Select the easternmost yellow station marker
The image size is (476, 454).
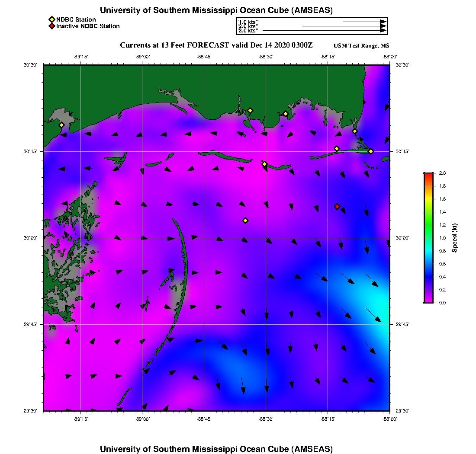coord(371,151)
